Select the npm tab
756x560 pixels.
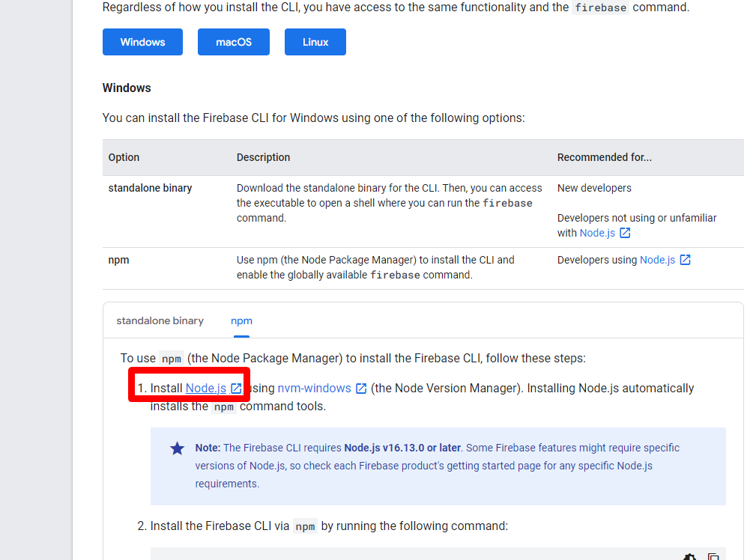[x=241, y=320]
